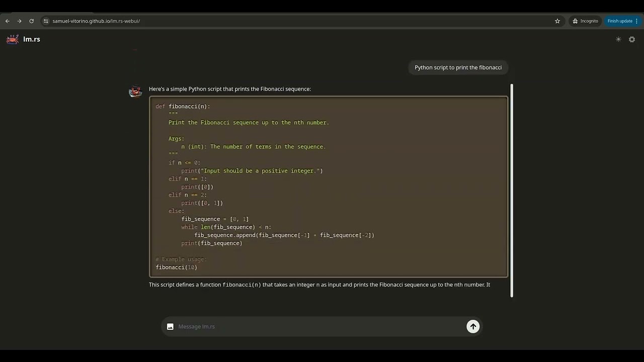
Task: Attach an image using the picture icon
Action: pos(170,326)
